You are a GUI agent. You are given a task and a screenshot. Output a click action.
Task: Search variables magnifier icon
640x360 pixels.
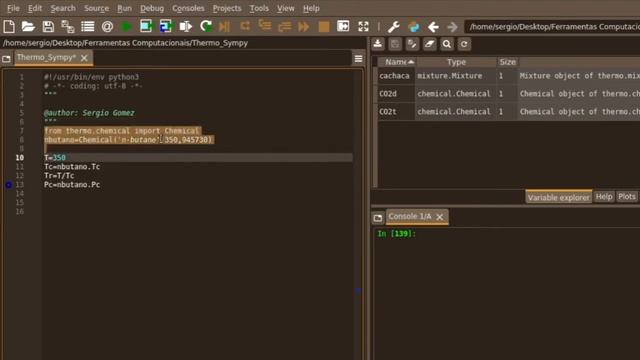[x=447, y=44]
